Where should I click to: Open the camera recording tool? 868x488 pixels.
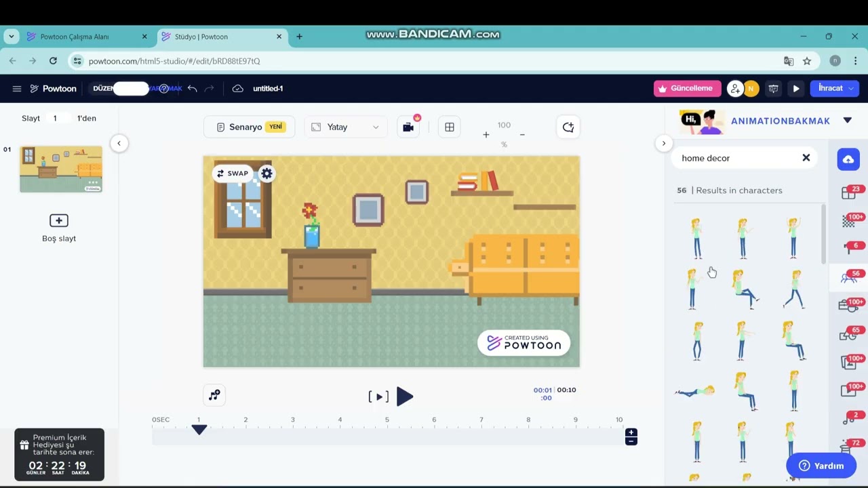[408, 127]
